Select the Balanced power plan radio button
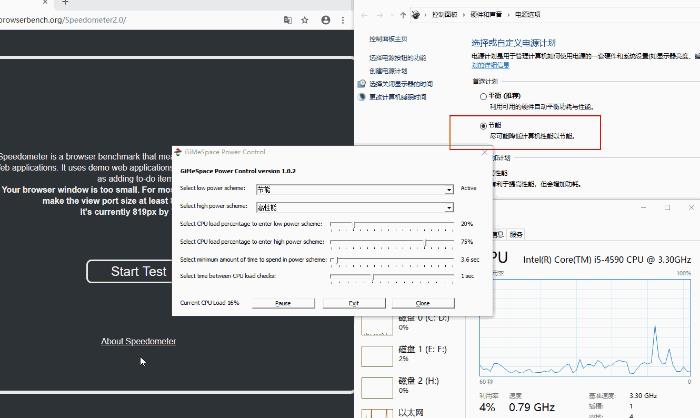The width and height of the screenshot is (700, 418). 483,96
